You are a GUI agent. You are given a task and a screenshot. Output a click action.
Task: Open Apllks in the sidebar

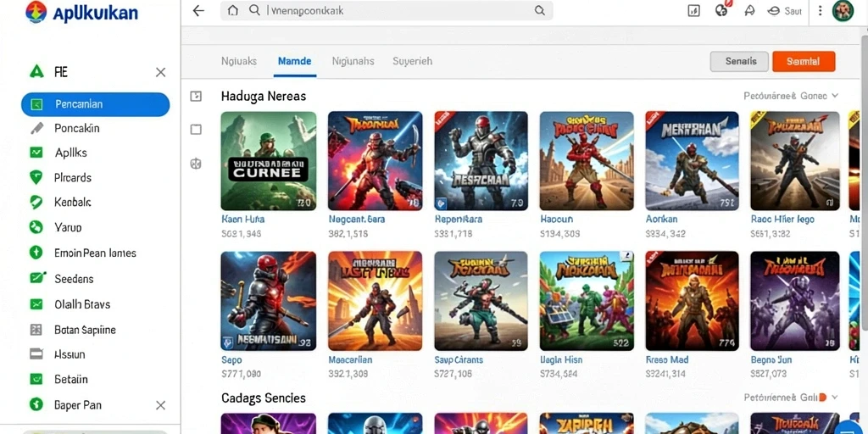click(x=71, y=153)
